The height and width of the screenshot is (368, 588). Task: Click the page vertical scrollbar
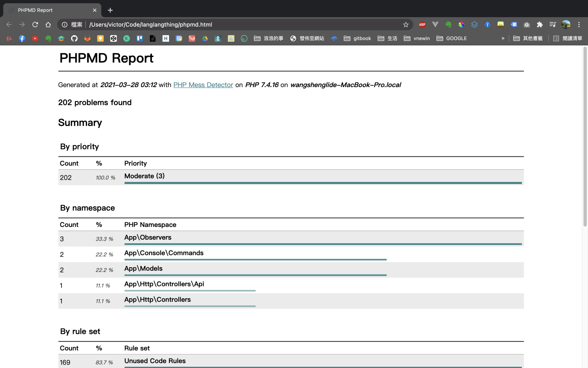585,136
